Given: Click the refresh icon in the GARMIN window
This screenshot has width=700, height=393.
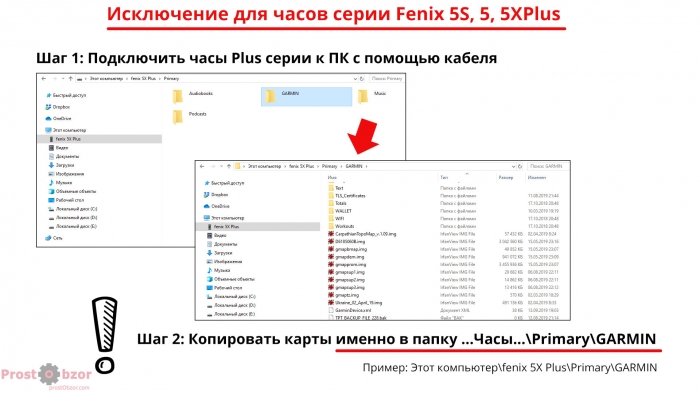Looking at the screenshot, I should (x=520, y=167).
